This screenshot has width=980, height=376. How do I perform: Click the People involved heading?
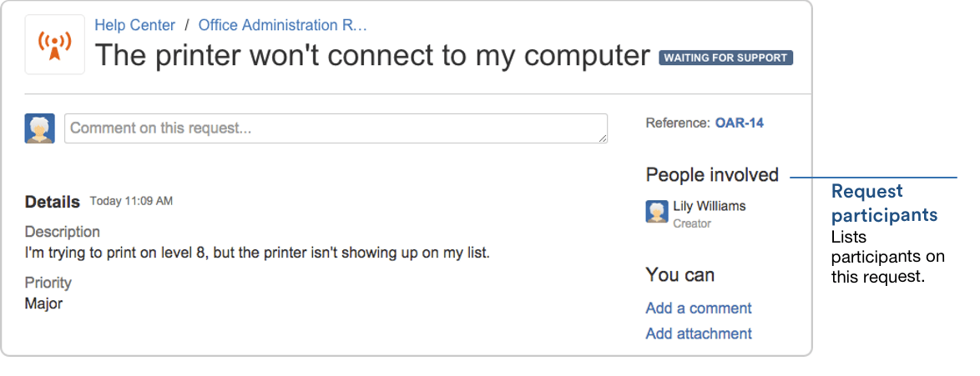712,175
